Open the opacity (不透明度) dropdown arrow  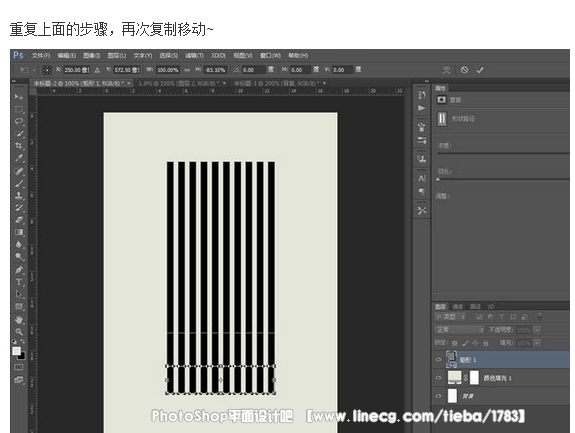point(537,330)
